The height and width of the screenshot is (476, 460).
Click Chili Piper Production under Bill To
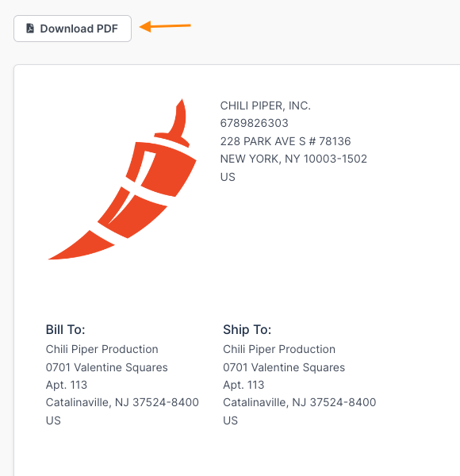(102, 349)
